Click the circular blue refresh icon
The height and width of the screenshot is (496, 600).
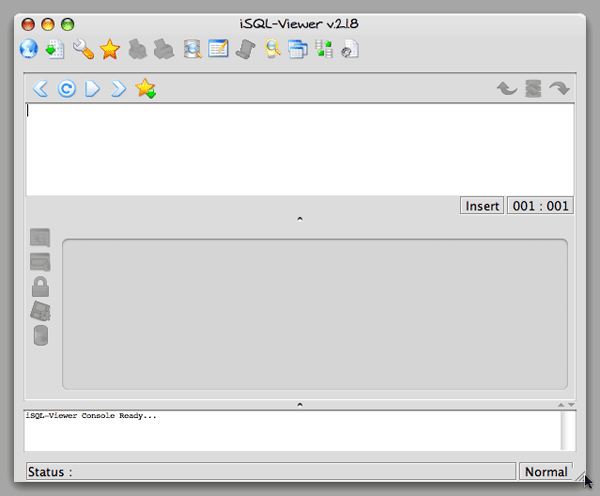click(67, 89)
